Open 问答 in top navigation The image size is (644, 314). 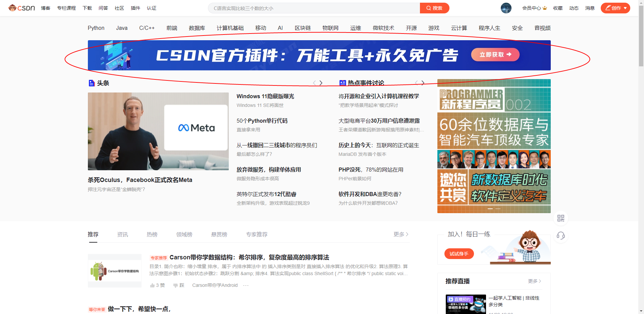pos(103,8)
